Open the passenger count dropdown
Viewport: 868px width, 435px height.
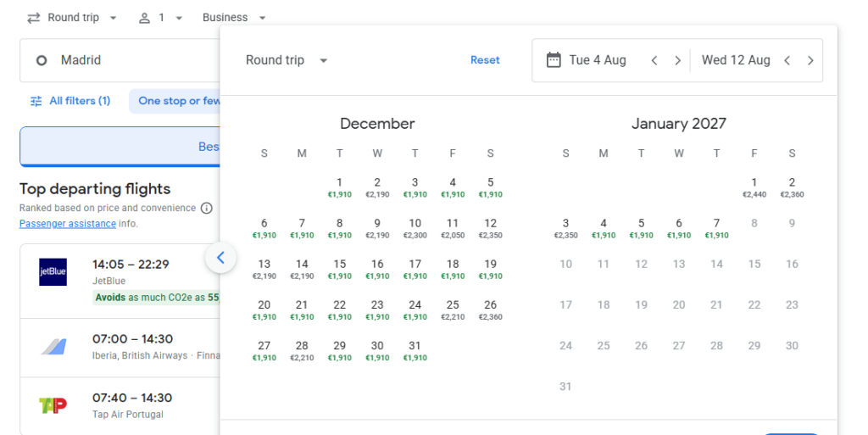(160, 18)
